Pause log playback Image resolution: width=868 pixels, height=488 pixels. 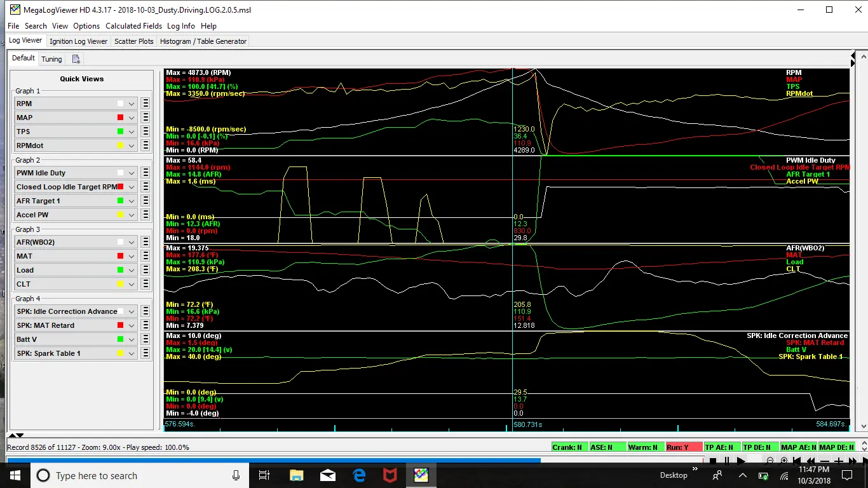727,461
